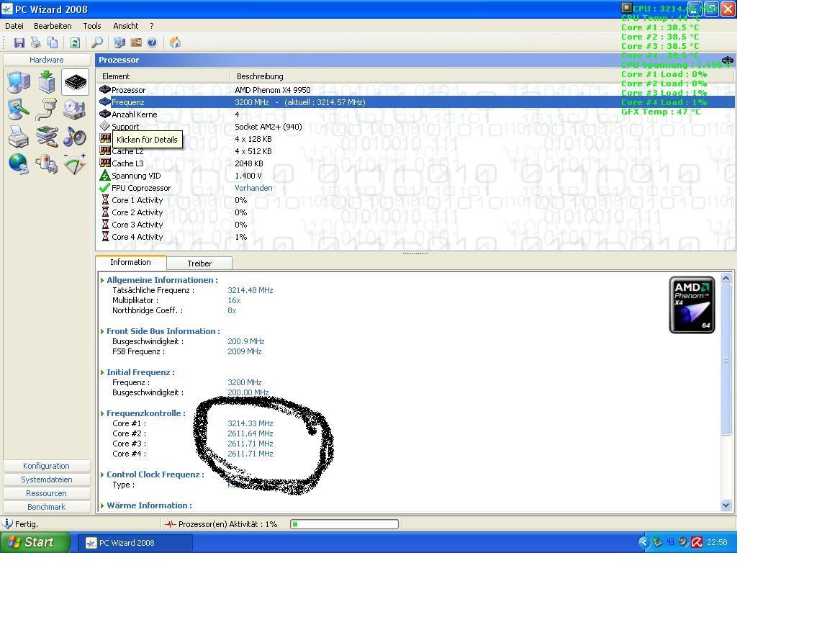Select the Core 1 Activity row
Screen dimensions: 840x630
point(416,200)
